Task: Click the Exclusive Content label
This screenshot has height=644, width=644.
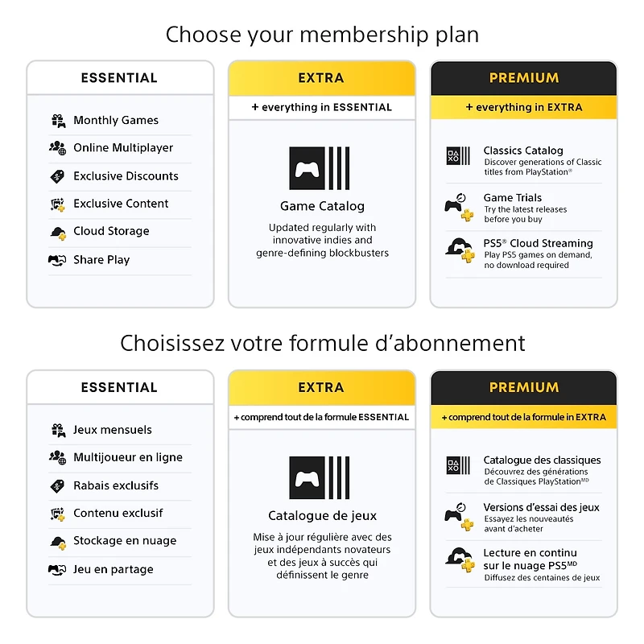Action: click(121, 204)
